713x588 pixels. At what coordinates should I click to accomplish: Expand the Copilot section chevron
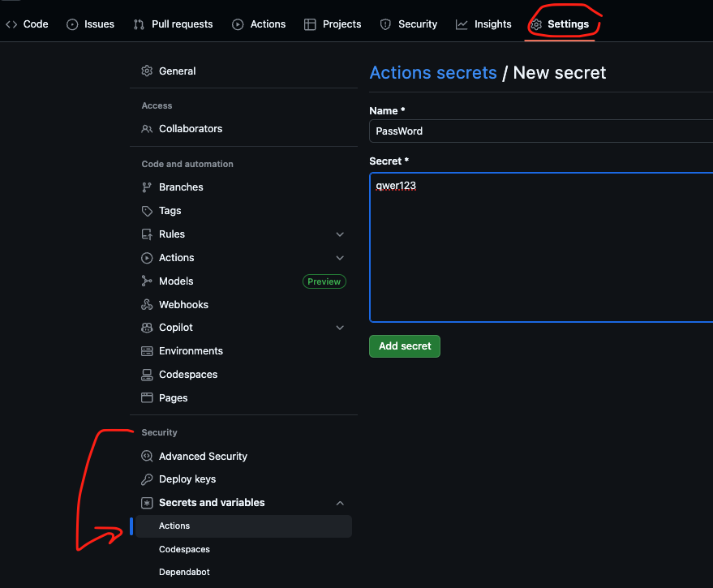[x=340, y=328]
